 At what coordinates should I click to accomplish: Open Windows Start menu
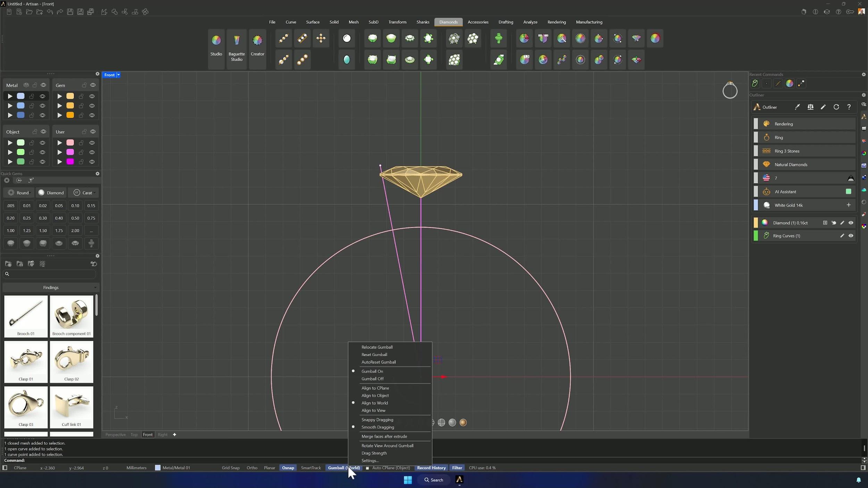(x=408, y=480)
